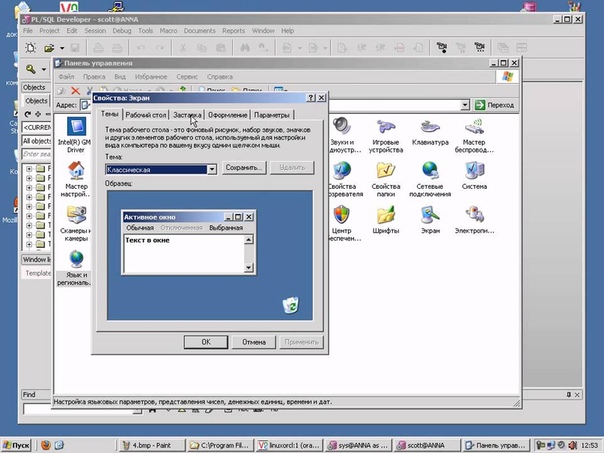Viewport: 604px width, 453px height.
Task: Switch to the Оформление tab
Action: (227, 115)
